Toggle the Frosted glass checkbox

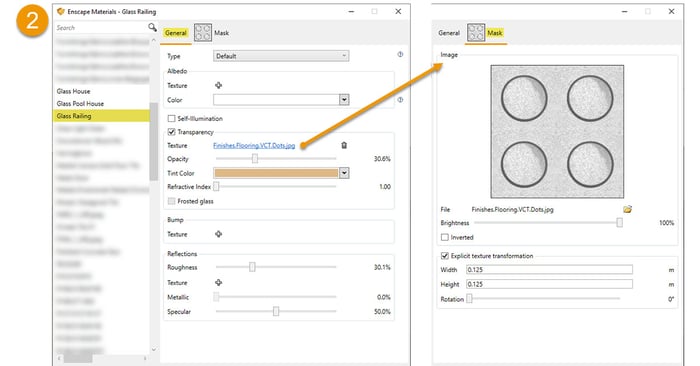[171, 201]
